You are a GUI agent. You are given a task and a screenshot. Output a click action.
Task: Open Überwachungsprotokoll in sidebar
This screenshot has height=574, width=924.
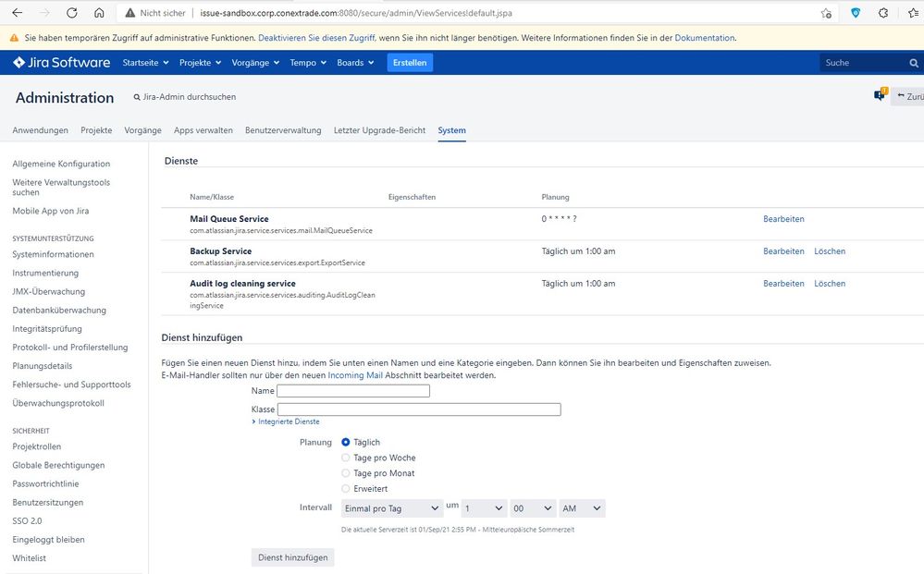click(58, 403)
